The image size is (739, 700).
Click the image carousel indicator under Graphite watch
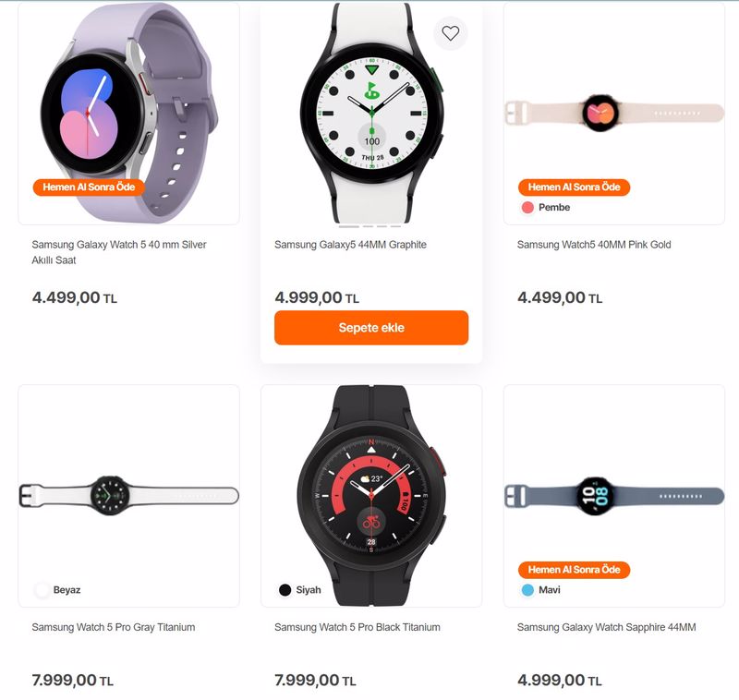point(370,226)
